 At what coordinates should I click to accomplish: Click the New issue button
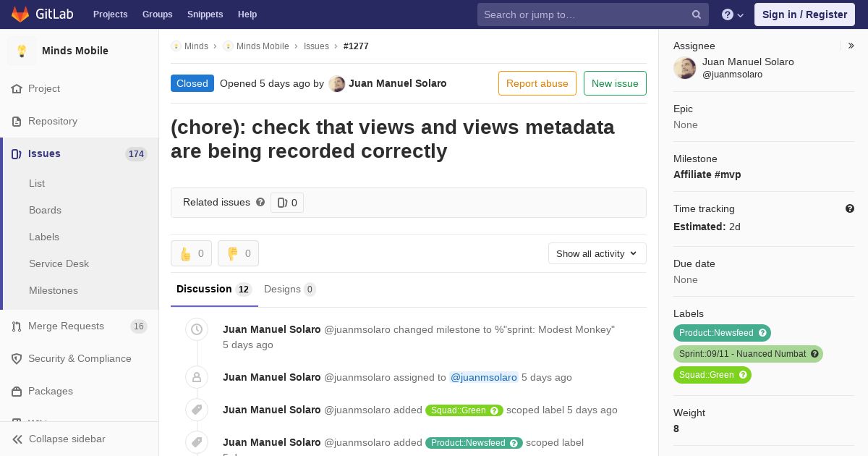click(x=615, y=83)
